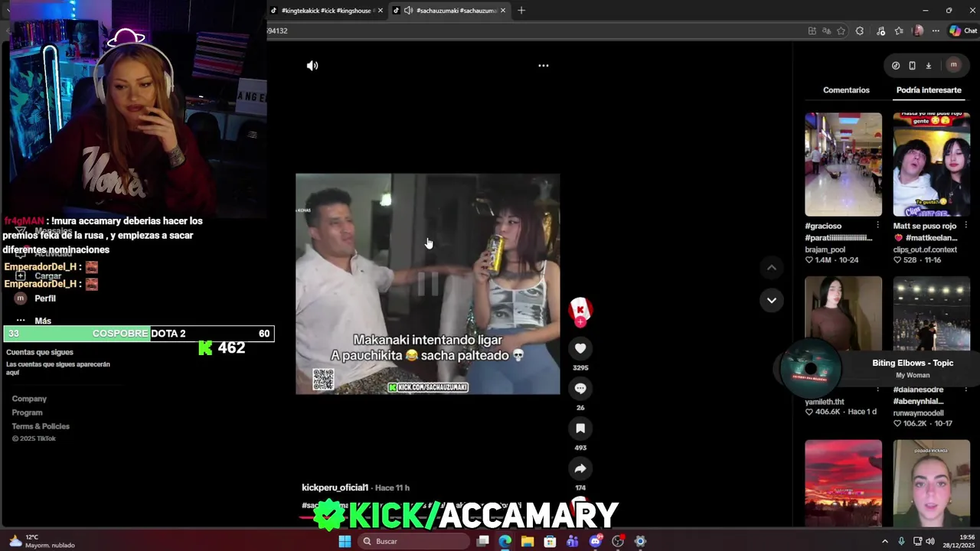Open browser settings and more menu
The image size is (980, 551).
pyautogui.click(x=936, y=31)
